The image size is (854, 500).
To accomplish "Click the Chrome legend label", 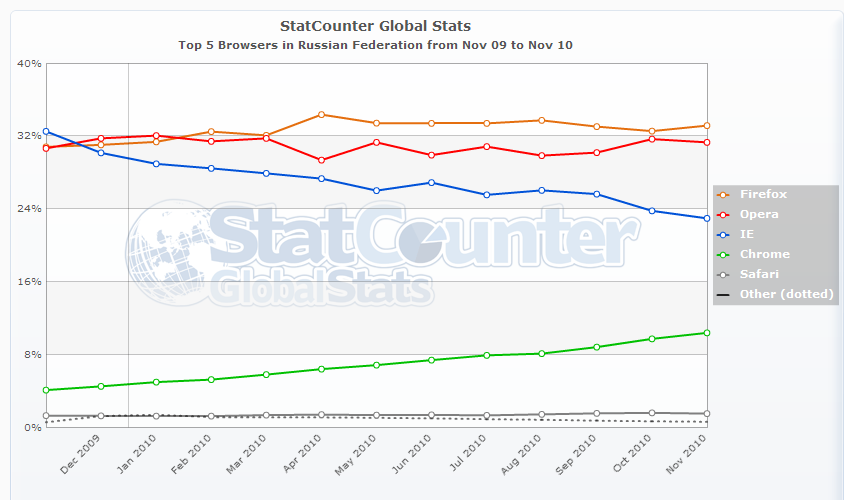I will [764, 254].
